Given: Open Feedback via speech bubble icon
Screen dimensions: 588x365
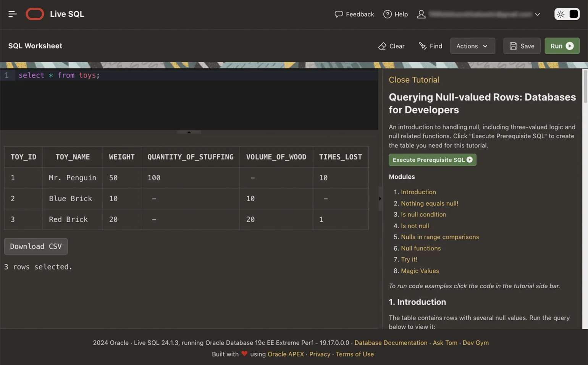Looking at the screenshot, I should (x=338, y=14).
